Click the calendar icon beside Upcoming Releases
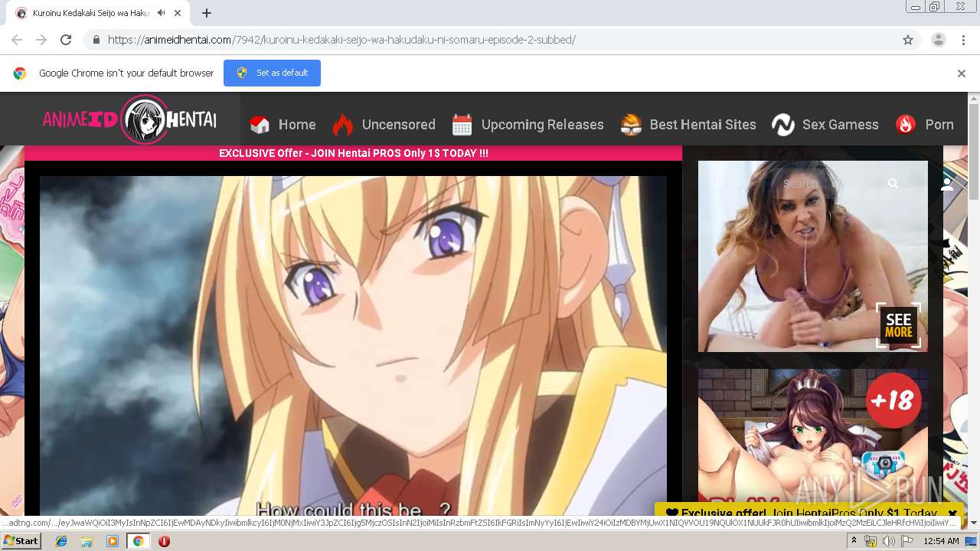 click(462, 125)
